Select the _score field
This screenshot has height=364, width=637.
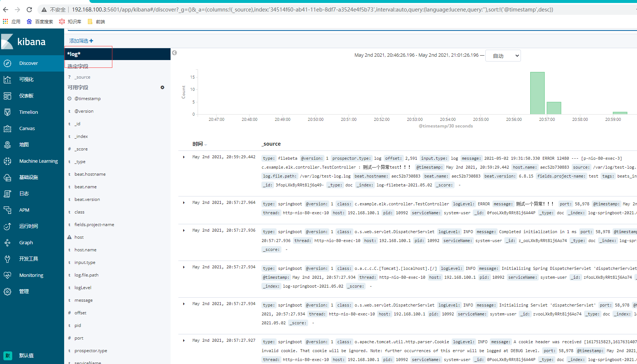(x=81, y=149)
